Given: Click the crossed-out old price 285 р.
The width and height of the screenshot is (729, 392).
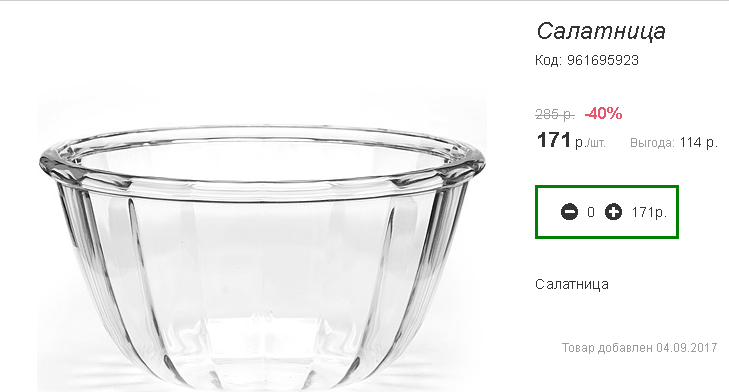Looking at the screenshot, I should click(x=555, y=114).
